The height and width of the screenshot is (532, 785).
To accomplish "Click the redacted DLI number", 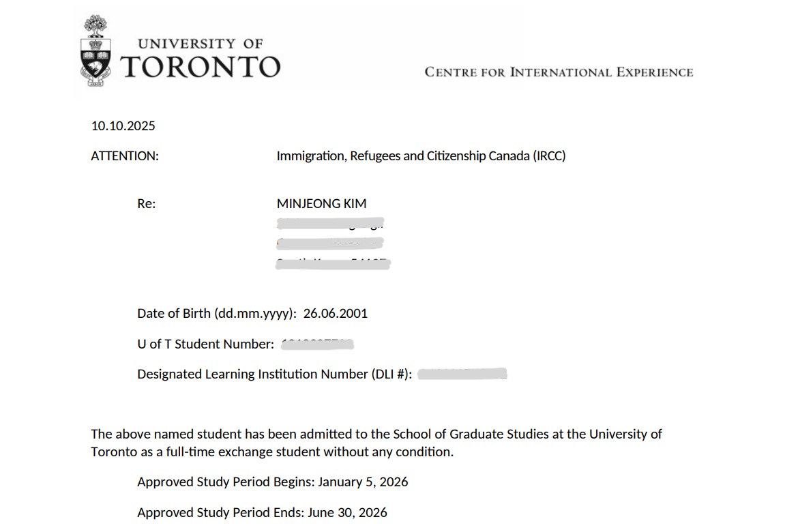I will [x=462, y=374].
